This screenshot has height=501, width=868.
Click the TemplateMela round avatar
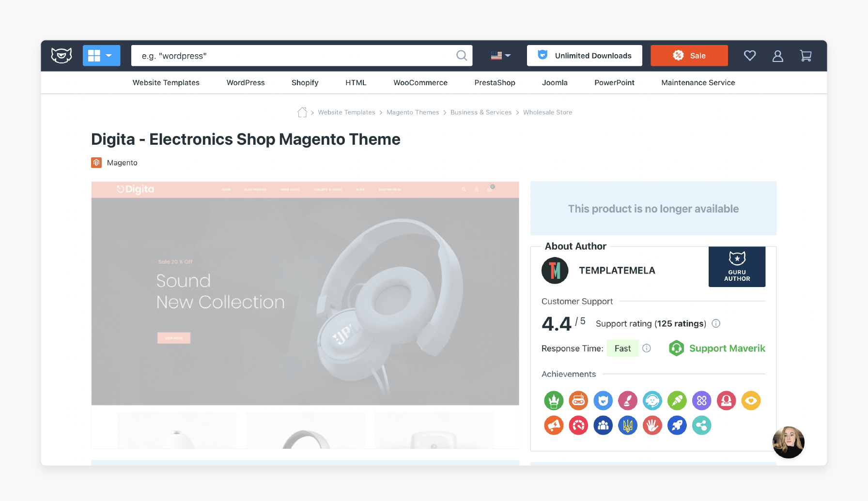click(x=555, y=271)
